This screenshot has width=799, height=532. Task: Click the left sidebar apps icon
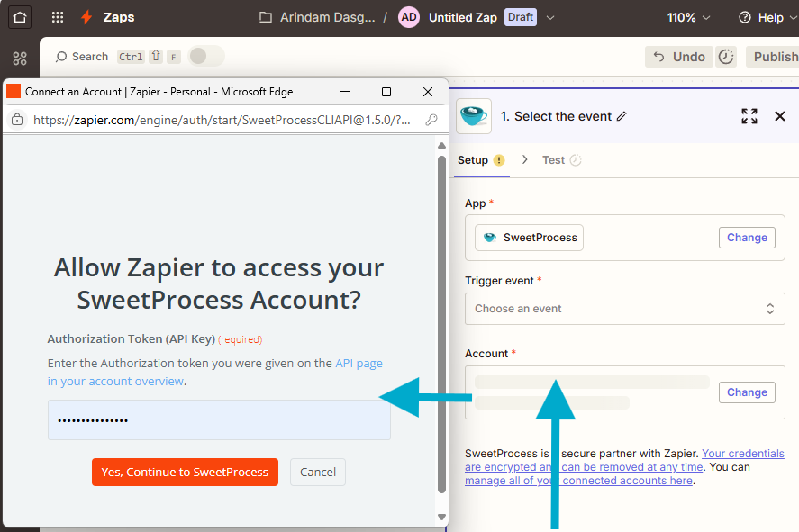(20, 59)
